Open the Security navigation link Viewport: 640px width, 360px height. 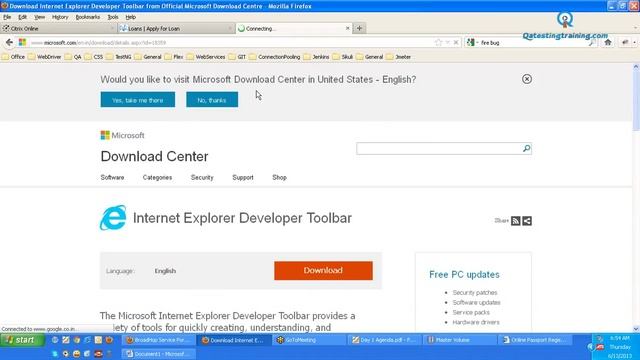pyautogui.click(x=202, y=178)
